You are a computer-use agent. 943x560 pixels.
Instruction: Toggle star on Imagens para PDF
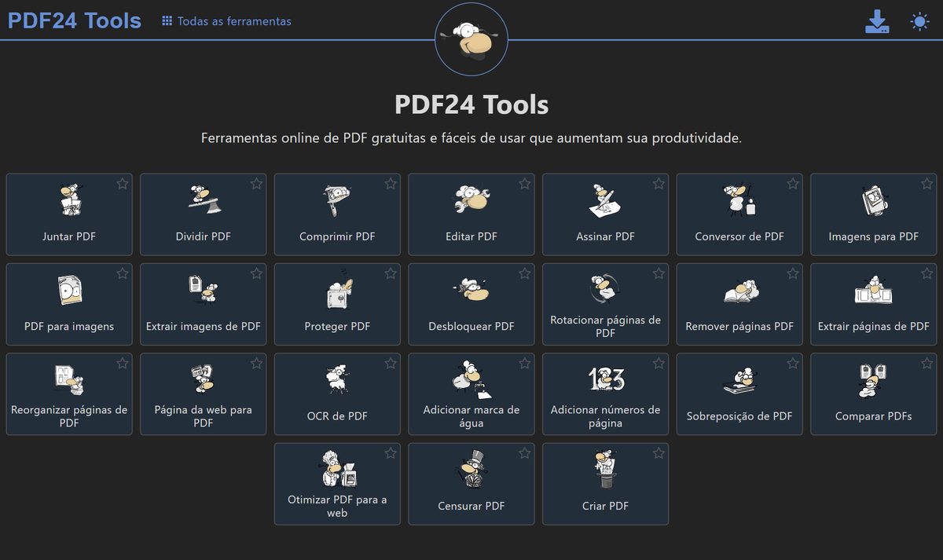coord(927,184)
